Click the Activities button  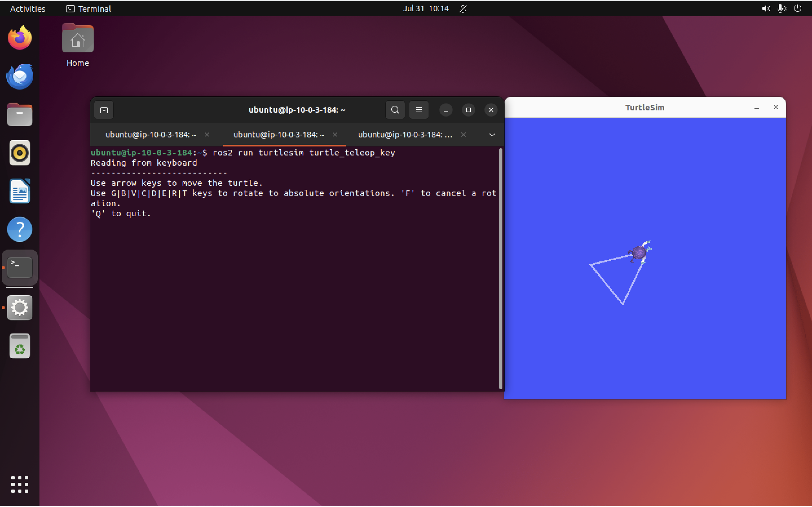(x=28, y=9)
